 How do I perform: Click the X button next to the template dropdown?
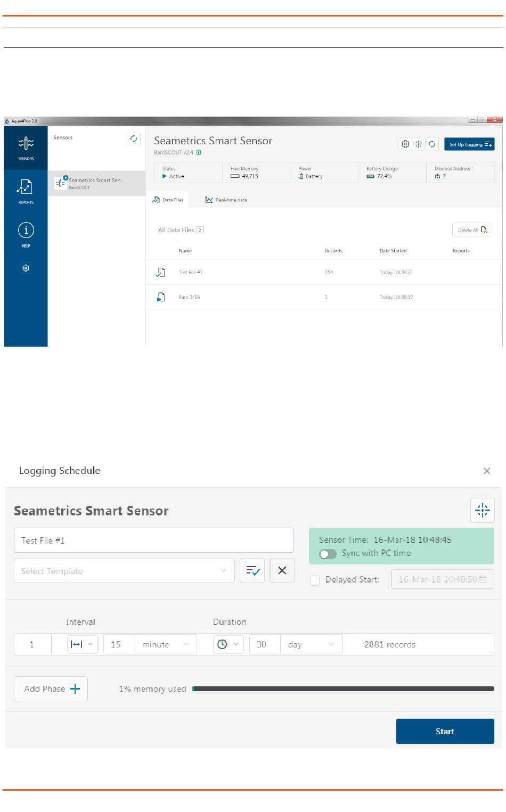pyautogui.click(x=282, y=571)
